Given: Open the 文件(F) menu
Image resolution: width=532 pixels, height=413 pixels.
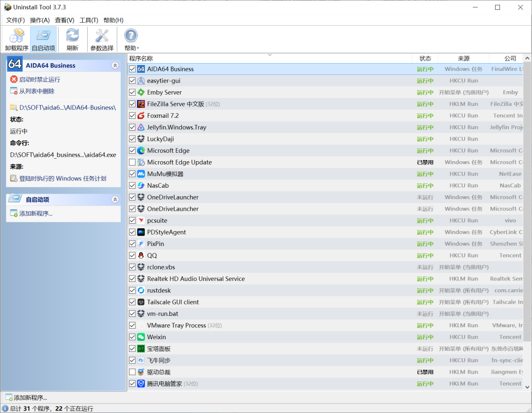Looking at the screenshot, I should tap(15, 20).
